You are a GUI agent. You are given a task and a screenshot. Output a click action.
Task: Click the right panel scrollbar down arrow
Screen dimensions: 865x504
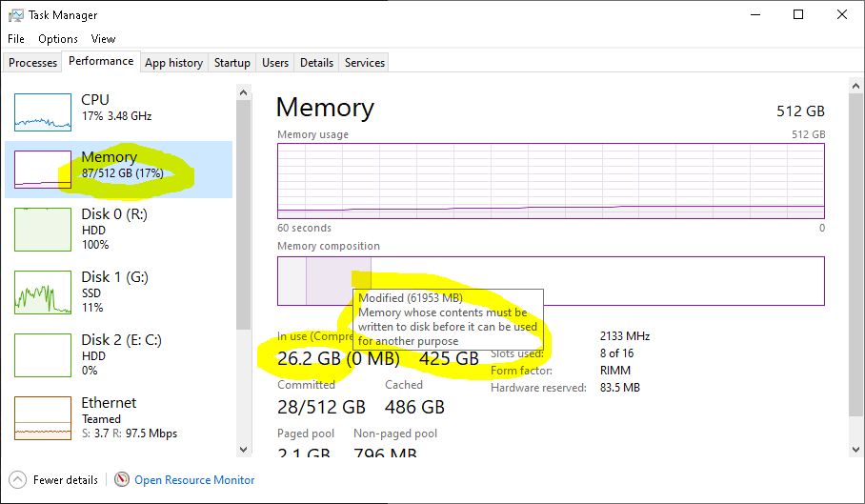(x=855, y=448)
